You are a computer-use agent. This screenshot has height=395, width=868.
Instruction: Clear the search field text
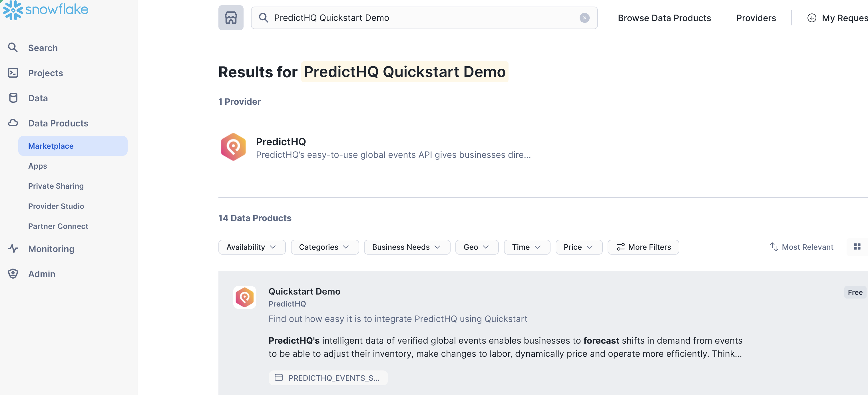tap(584, 18)
